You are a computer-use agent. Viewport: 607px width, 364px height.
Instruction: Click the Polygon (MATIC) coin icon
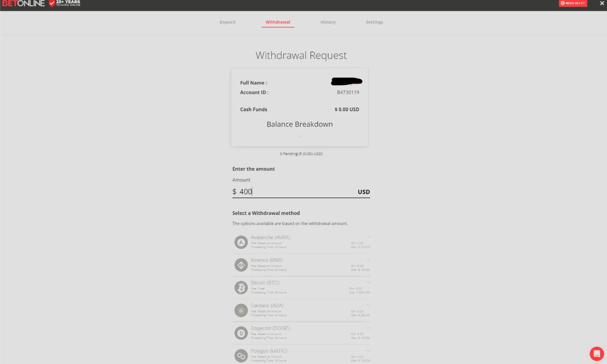[241, 355]
